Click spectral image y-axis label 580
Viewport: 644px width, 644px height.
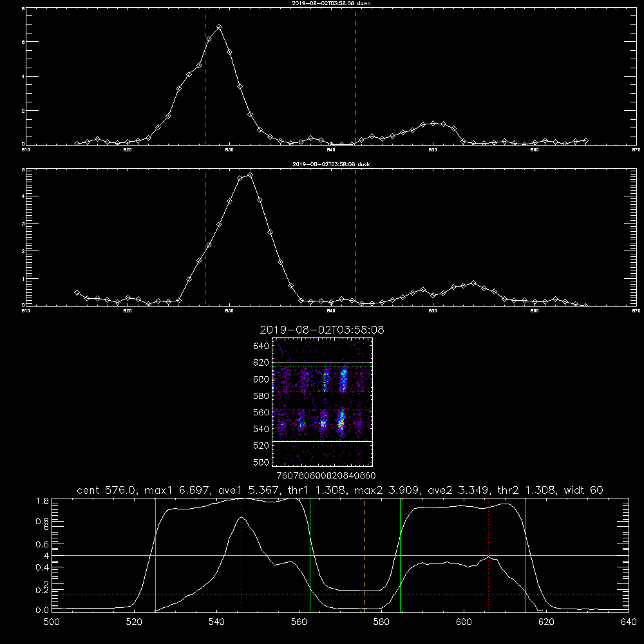(261, 396)
